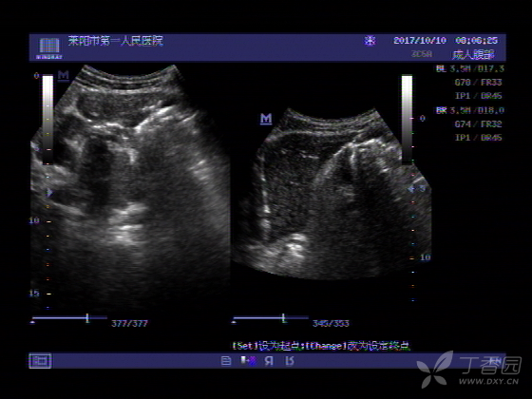
Task: Click the Mindray logo in the header
Action: (49, 47)
